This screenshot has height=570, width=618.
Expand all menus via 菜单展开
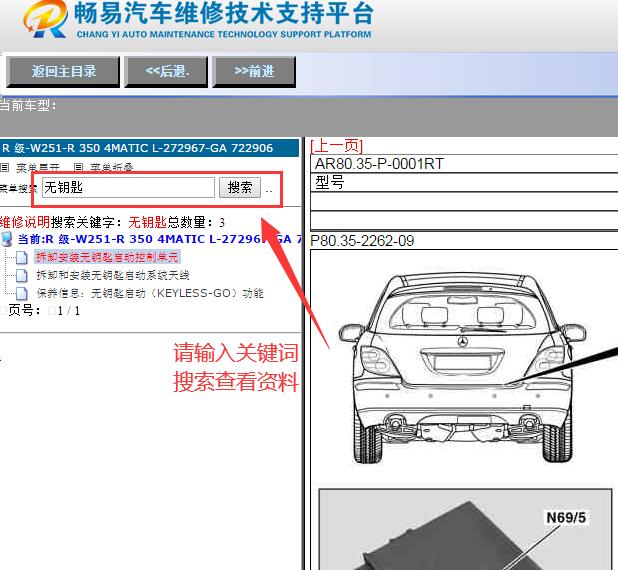point(38,168)
